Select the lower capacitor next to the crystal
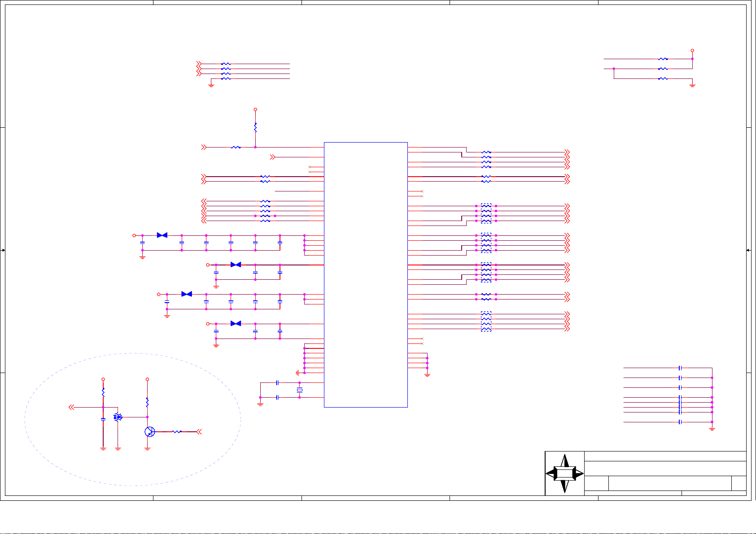The width and height of the screenshot is (756, 534). coord(278,397)
